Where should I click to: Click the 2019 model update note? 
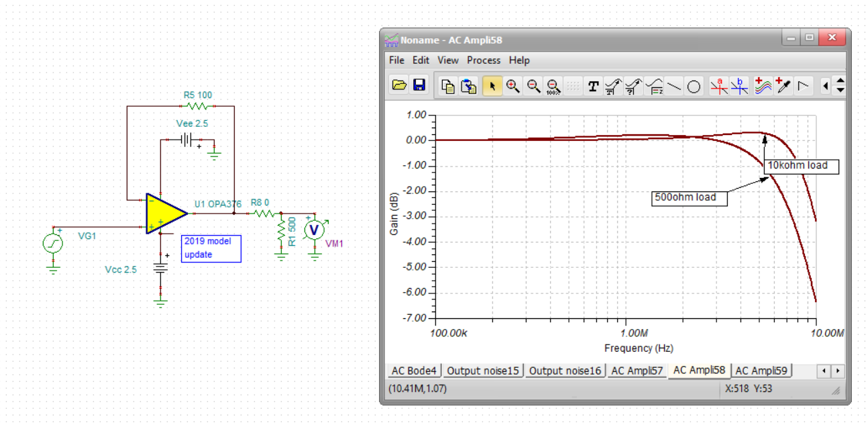pos(211,248)
